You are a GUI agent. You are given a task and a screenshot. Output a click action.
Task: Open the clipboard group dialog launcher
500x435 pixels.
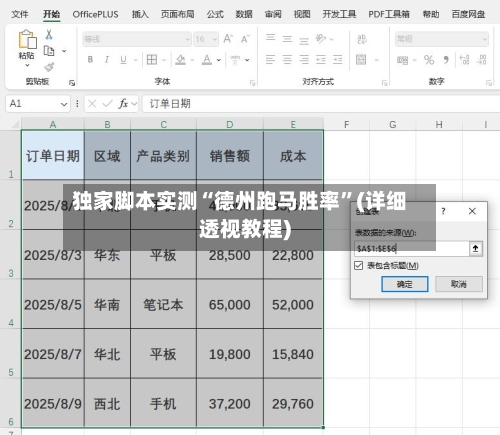coord(72,83)
